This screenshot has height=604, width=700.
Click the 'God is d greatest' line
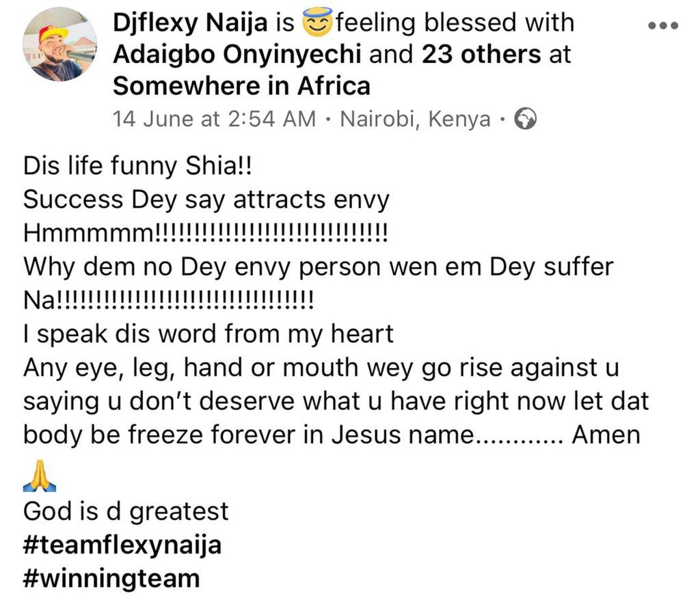[126, 511]
